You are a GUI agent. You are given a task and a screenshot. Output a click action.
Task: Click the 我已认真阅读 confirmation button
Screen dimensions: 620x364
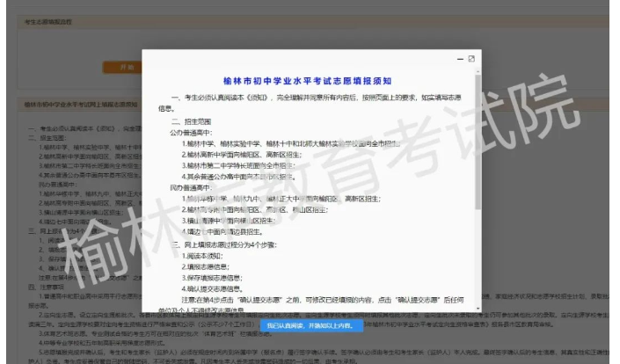click(x=311, y=325)
